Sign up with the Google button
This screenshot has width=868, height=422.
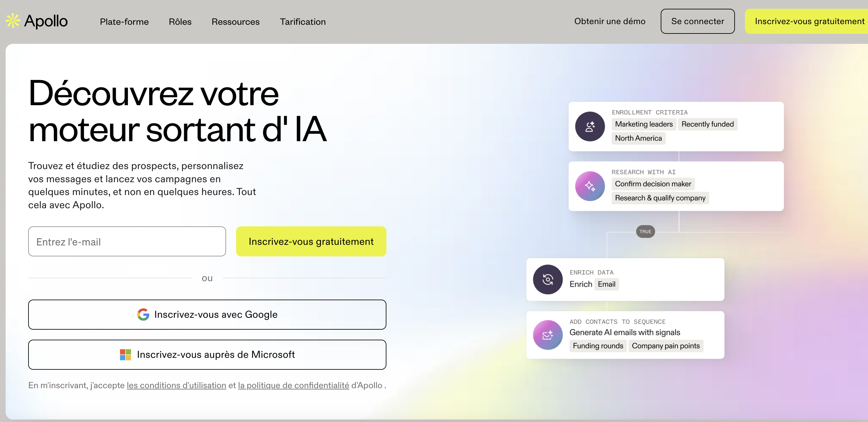pos(207,315)
